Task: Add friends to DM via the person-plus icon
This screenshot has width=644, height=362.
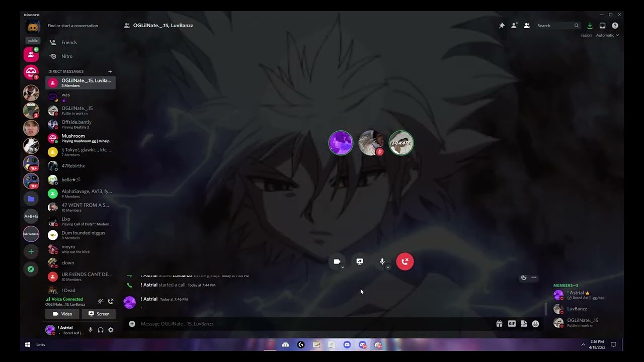Action: [x=514, y=26]
